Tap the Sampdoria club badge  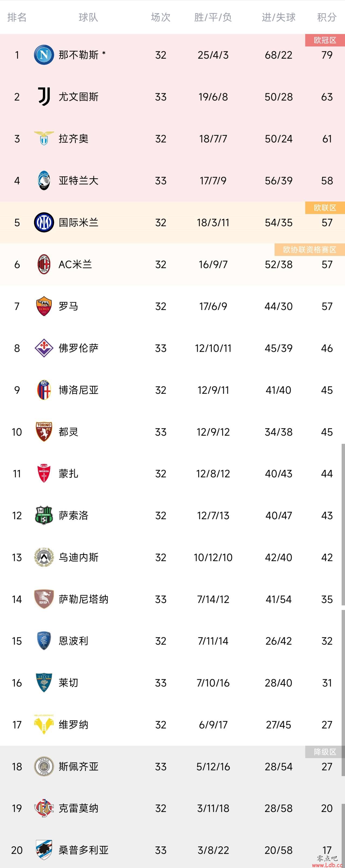pyautogui.click(x=44, y=850)
